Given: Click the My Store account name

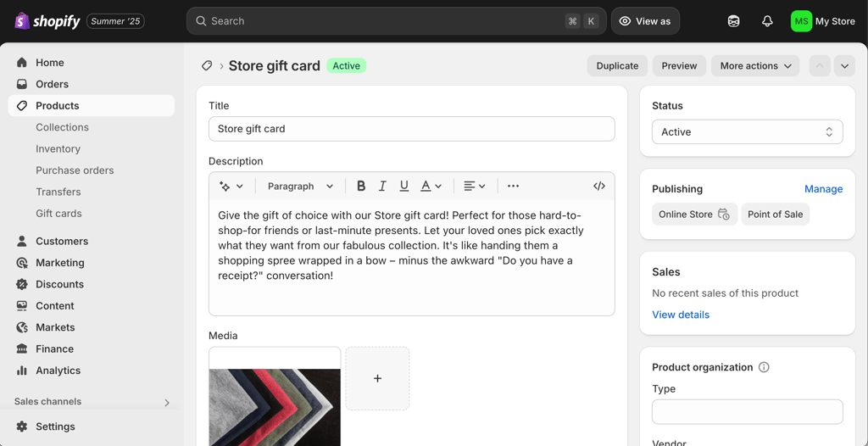Looking at the screenshot, I should coord(835,21).
